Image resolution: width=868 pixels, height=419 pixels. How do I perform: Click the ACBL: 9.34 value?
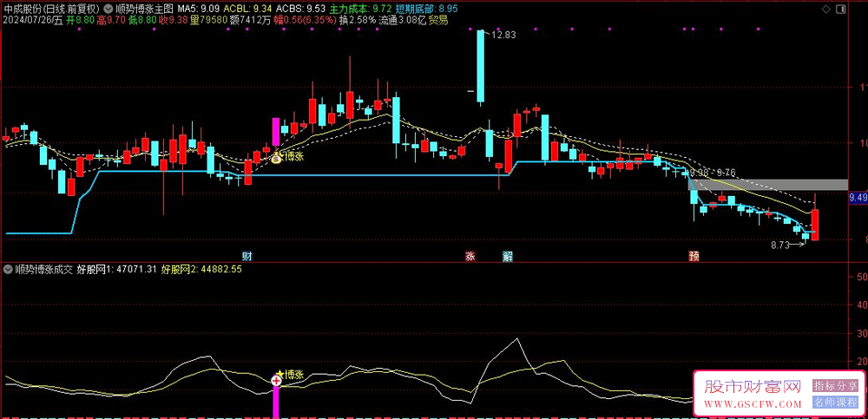tap(247, 9)
